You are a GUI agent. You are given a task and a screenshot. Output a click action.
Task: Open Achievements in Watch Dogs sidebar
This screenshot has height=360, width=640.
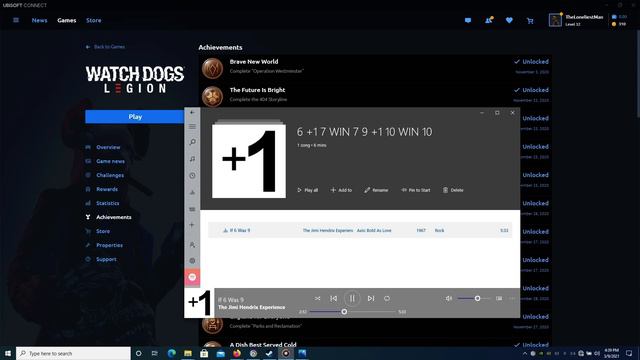[x=113, y=217]
